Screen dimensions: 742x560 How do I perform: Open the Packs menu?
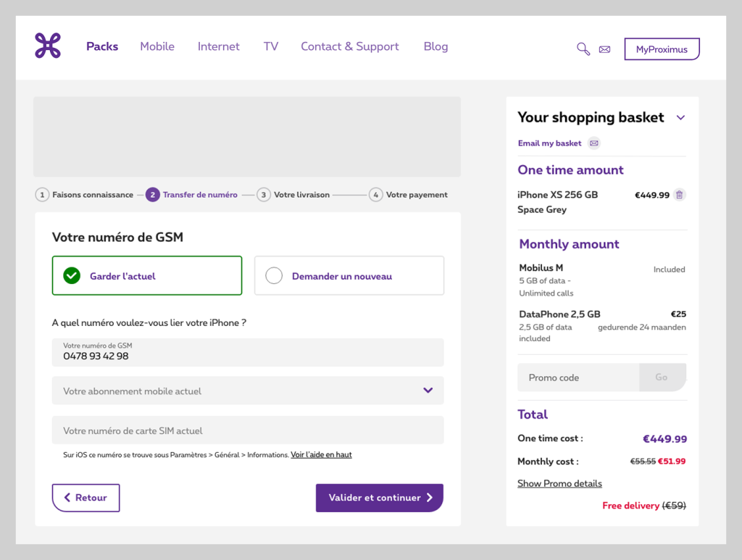click(102, 46)
